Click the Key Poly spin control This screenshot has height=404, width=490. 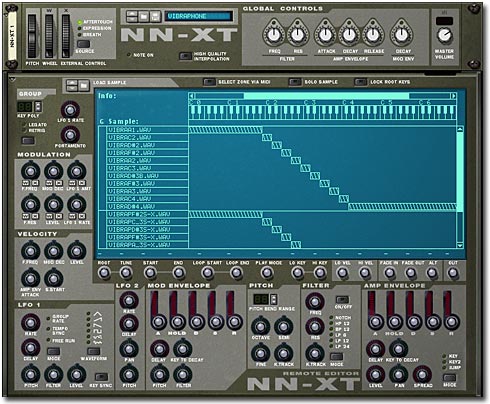[38, 107]
